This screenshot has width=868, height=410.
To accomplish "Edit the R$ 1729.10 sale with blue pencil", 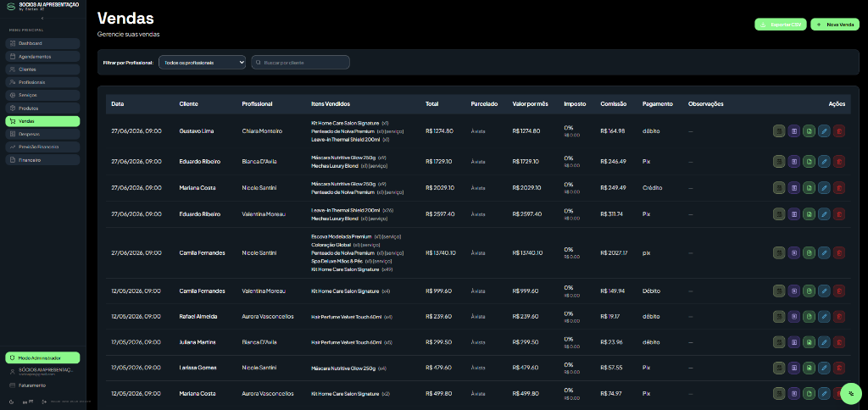I will tap(824, 162).
